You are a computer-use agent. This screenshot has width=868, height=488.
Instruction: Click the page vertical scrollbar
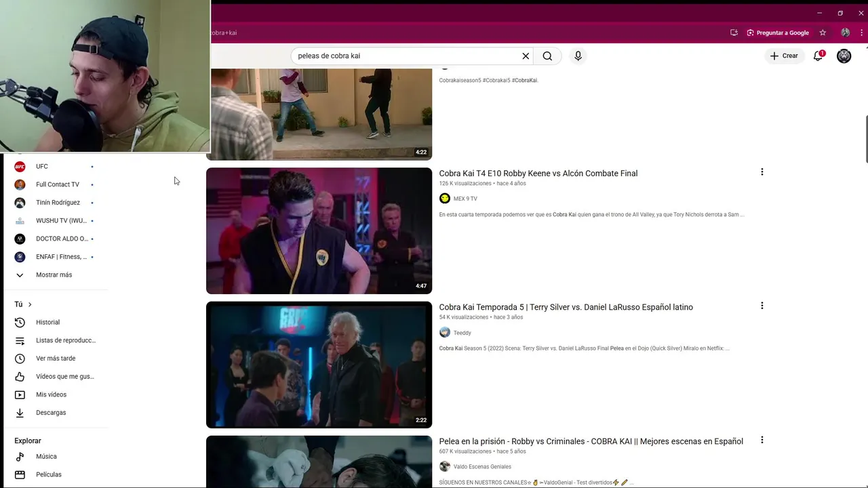(x=865, y=139)
